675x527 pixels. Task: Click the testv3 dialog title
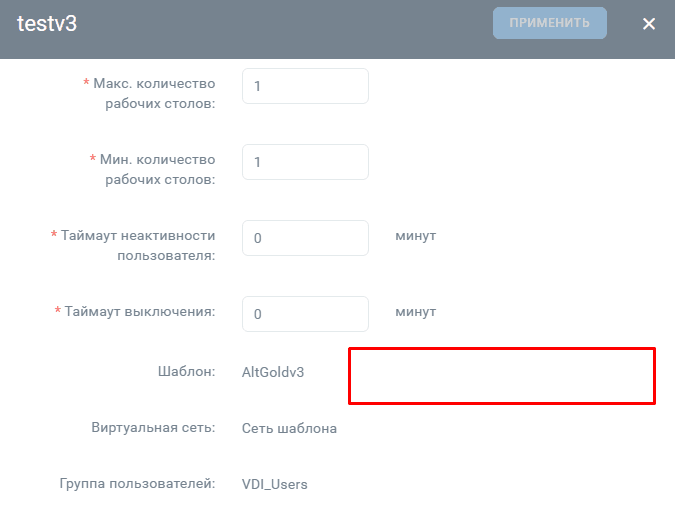tap(47, 24)
